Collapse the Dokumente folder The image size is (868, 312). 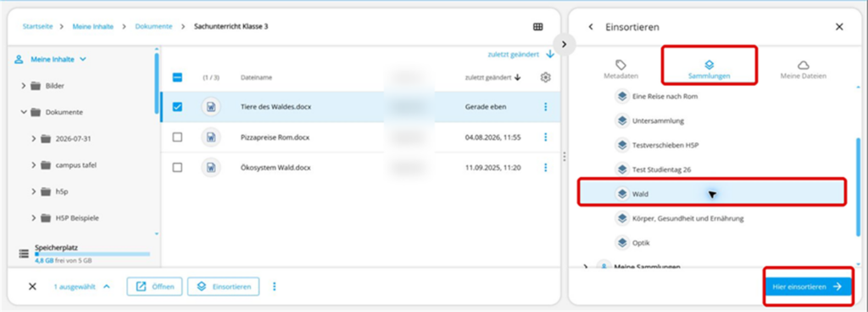(23, 112)
